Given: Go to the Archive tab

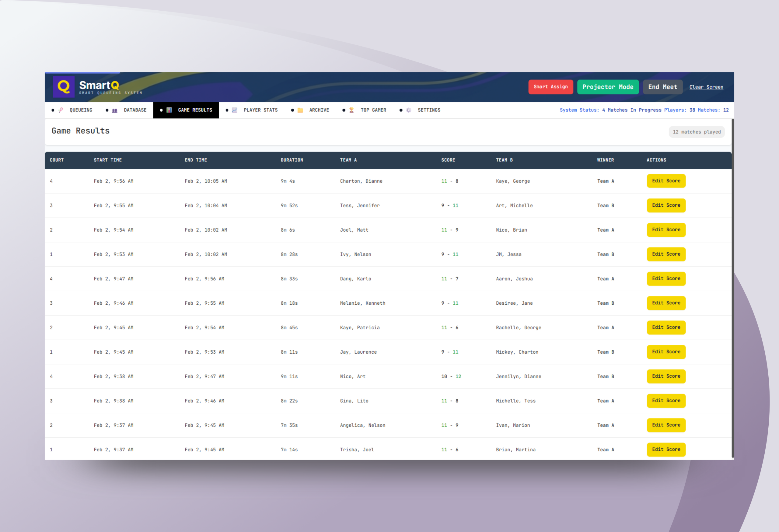Looking at the screenshot, I should click(319, 110).
